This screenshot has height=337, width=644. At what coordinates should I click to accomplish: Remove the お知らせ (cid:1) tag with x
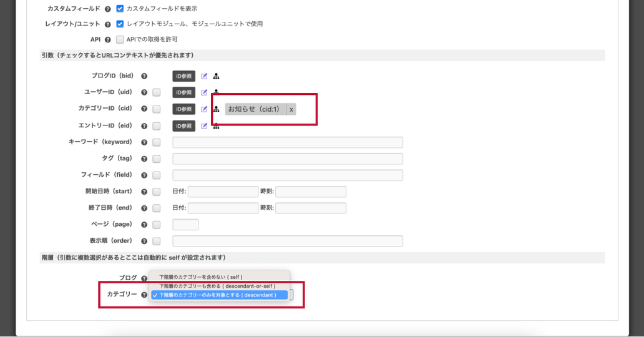tap(291, 109)
